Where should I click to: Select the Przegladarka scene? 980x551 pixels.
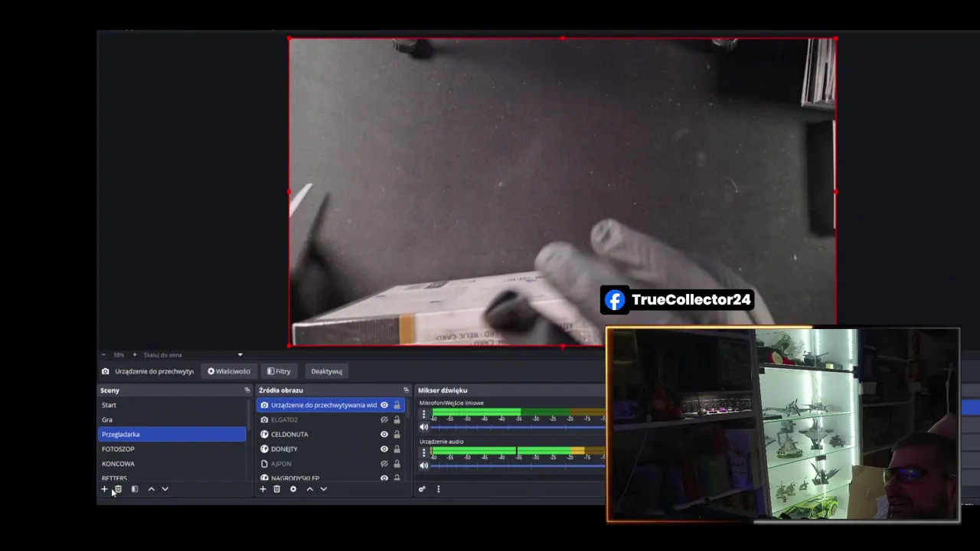pyautogui.click(x=172, y=434)
